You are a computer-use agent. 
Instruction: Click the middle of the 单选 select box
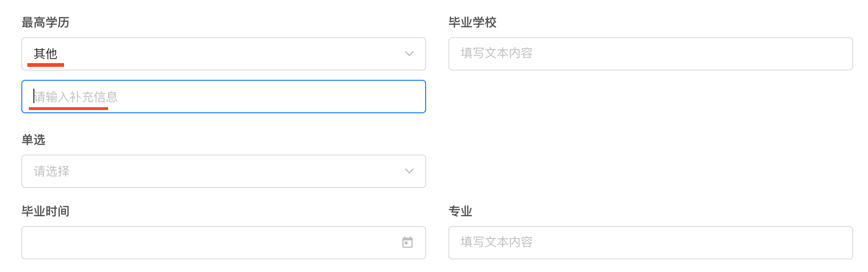(x=223, y=171)
